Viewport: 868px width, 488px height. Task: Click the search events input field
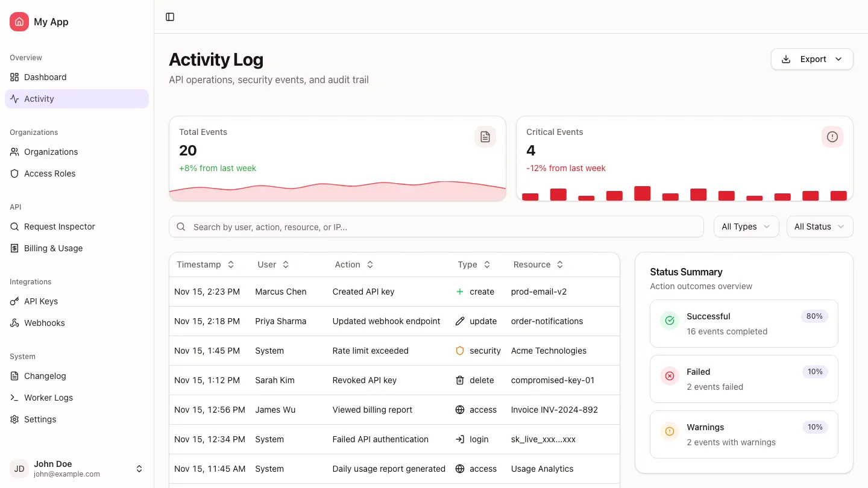pos(436,227)
